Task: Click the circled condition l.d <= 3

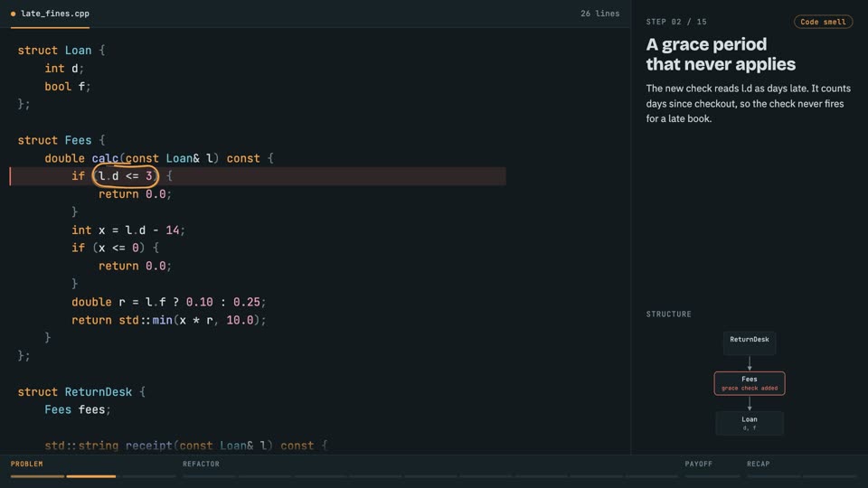Action: (x=126, y=176)
